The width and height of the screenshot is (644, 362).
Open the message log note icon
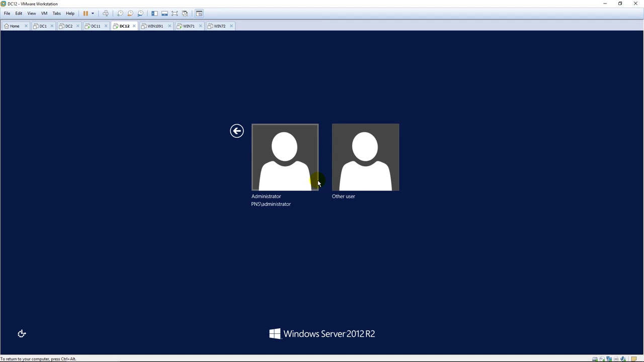click(634, 359)
